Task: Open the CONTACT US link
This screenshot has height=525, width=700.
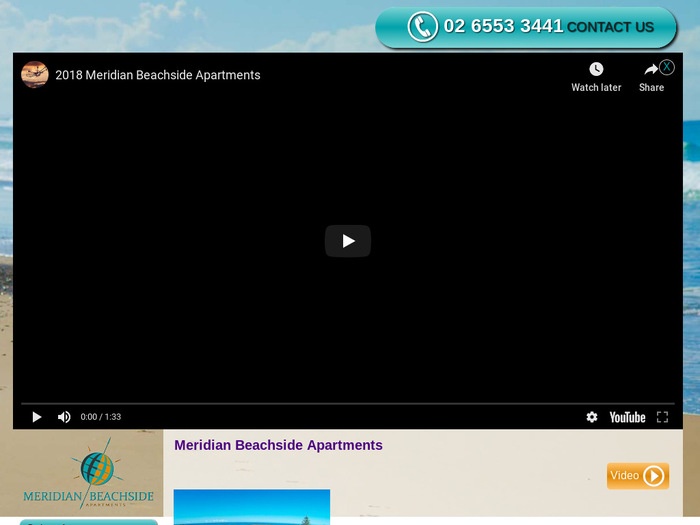Action: [610, 27]
